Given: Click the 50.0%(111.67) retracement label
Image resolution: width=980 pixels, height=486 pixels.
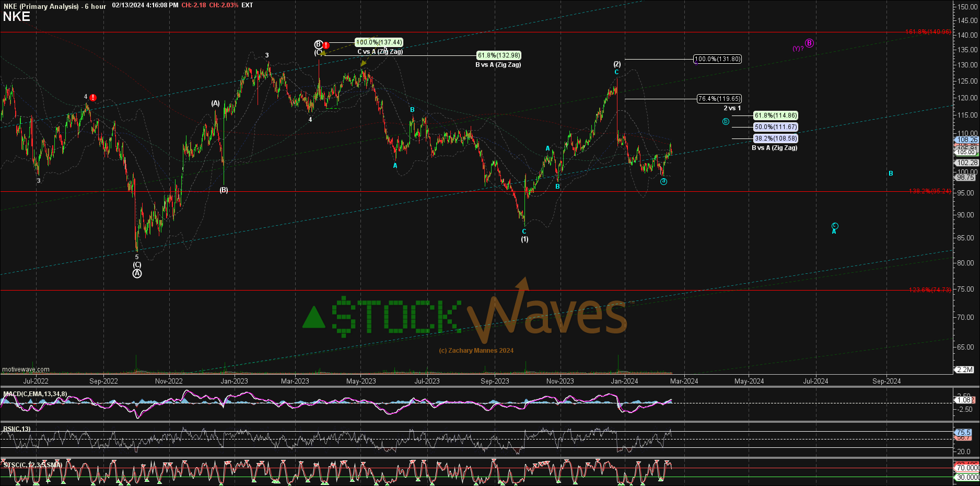Looking at the screenshot, I should (x=776, y=127).
